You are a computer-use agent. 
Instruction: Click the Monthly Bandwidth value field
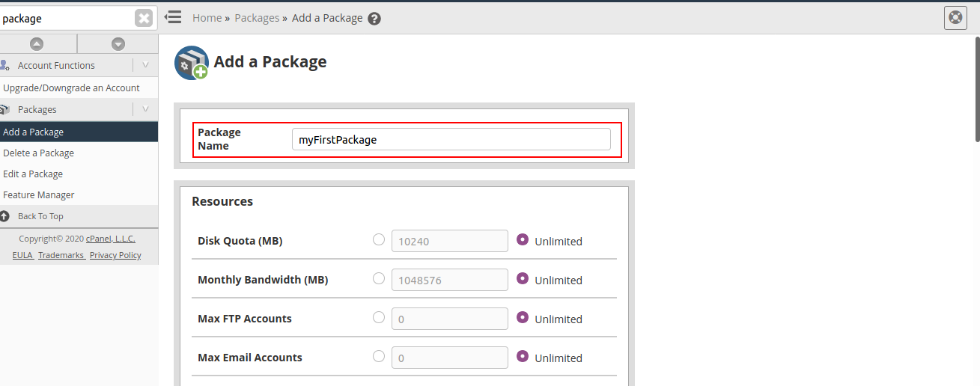[x=450, y=280]
